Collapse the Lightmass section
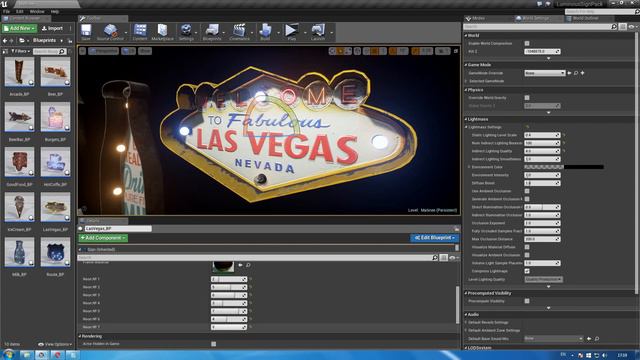This screenshot has width=640, height=360. point(466,119)
